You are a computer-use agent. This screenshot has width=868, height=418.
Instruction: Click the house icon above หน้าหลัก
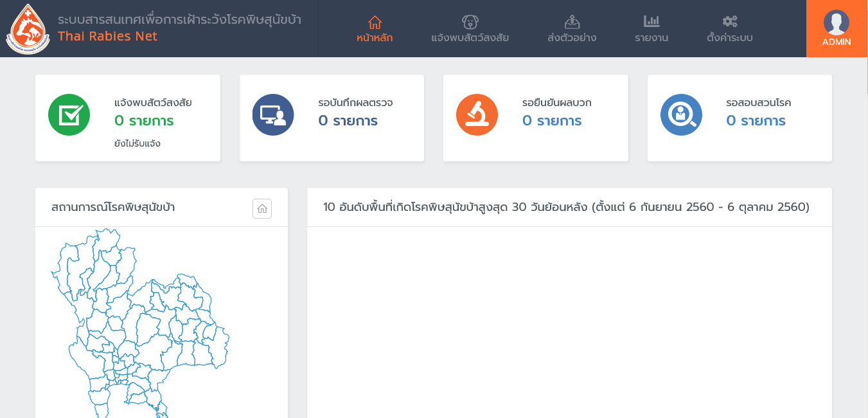click(x=375, y=22)
